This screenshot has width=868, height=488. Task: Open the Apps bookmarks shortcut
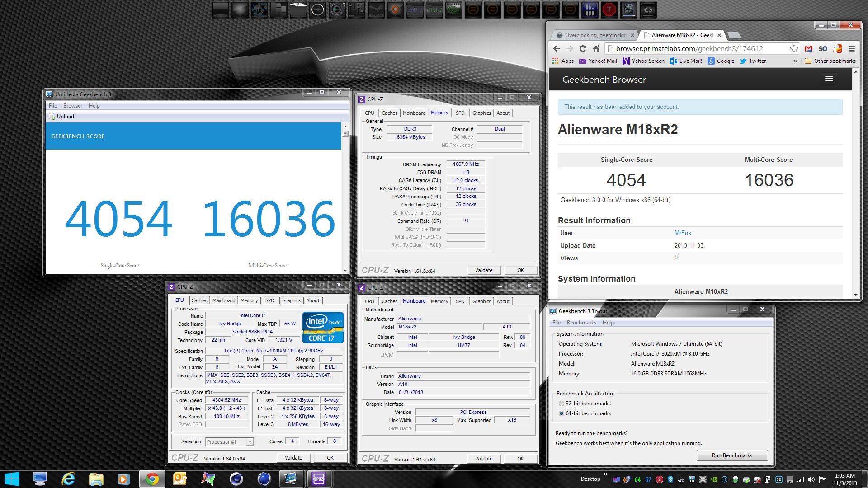pos(563,61)
